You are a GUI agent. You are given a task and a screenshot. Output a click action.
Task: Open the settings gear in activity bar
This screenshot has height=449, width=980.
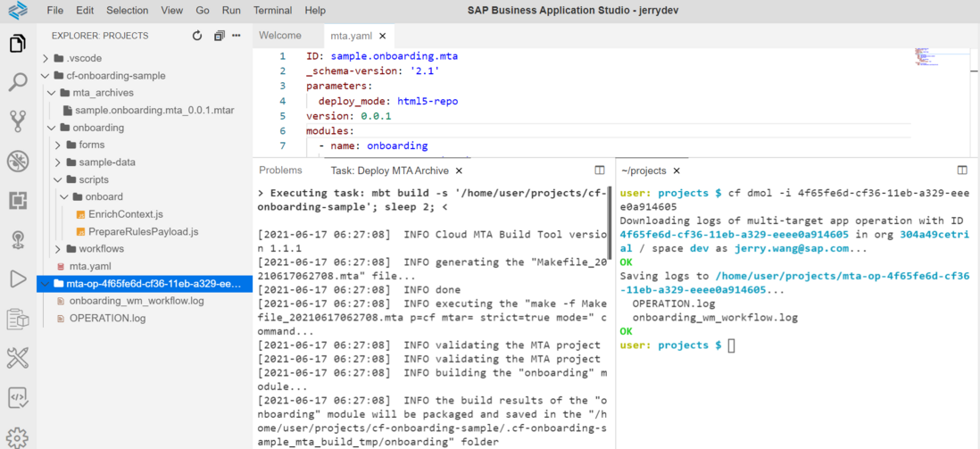coord(18,437)
